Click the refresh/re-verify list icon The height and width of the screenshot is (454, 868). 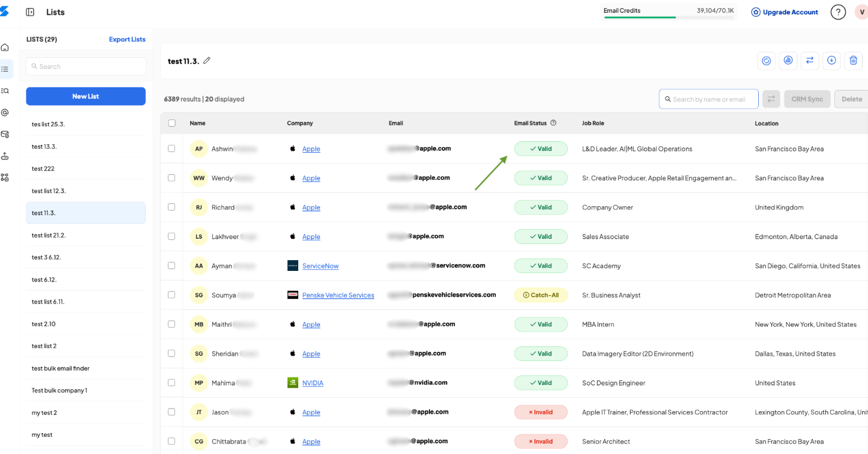coord(766,60)
